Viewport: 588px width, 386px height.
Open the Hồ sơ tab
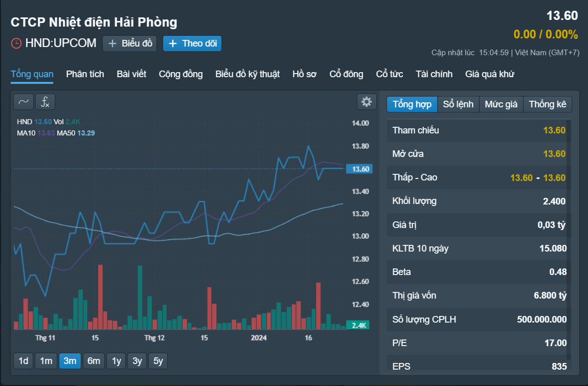305,74
